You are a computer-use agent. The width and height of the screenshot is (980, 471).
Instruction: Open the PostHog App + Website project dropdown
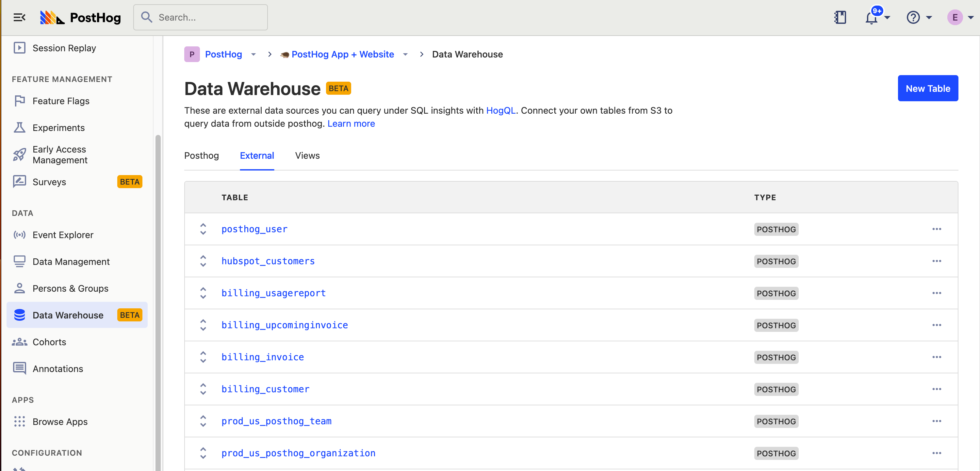pos(405,55)
